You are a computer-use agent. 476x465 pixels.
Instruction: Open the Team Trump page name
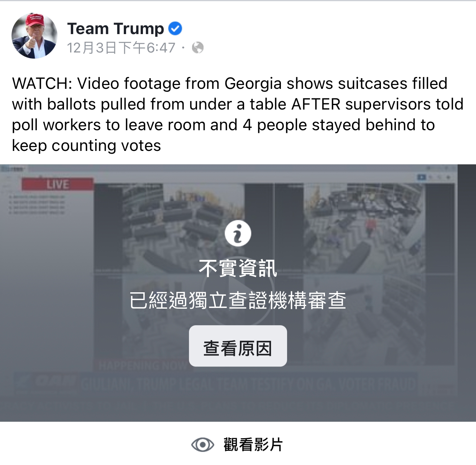point(116,29)
